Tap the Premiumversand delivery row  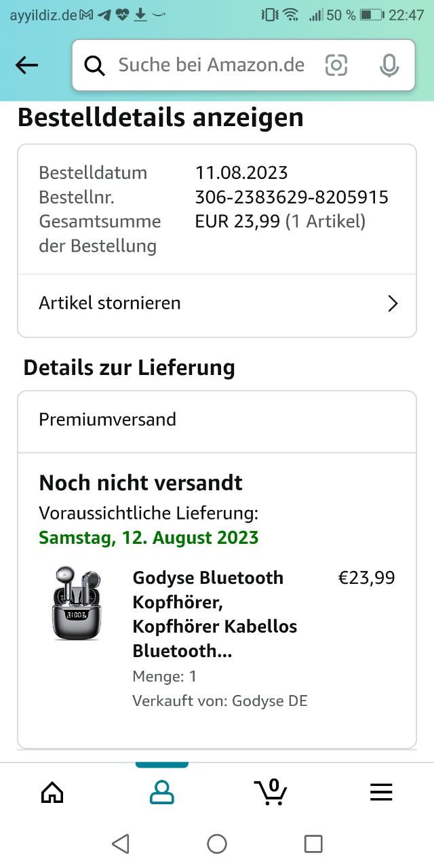click(x=216, y=420)
